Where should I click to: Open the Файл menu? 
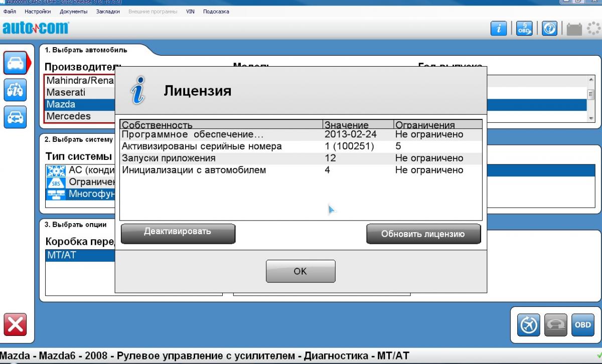[x=10, y=12]
